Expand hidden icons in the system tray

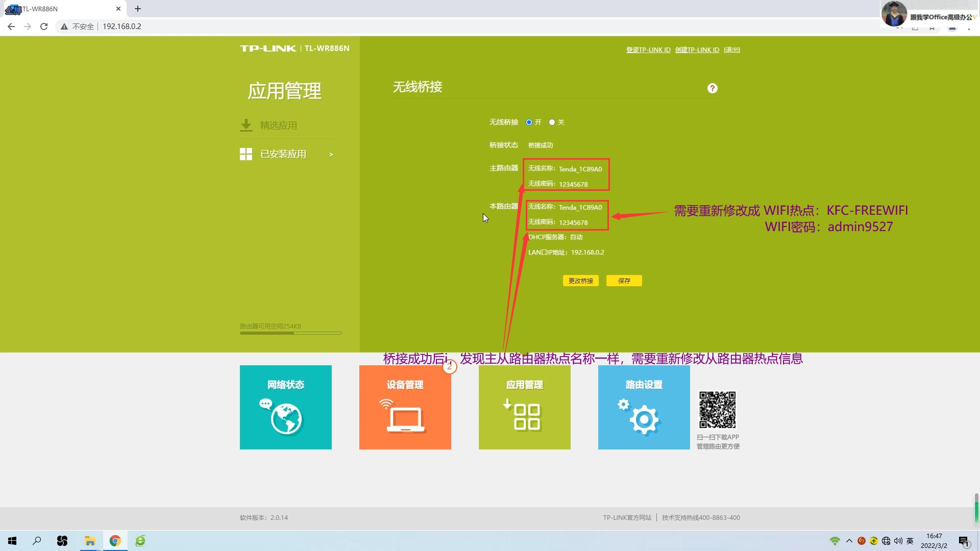[849, 540]
